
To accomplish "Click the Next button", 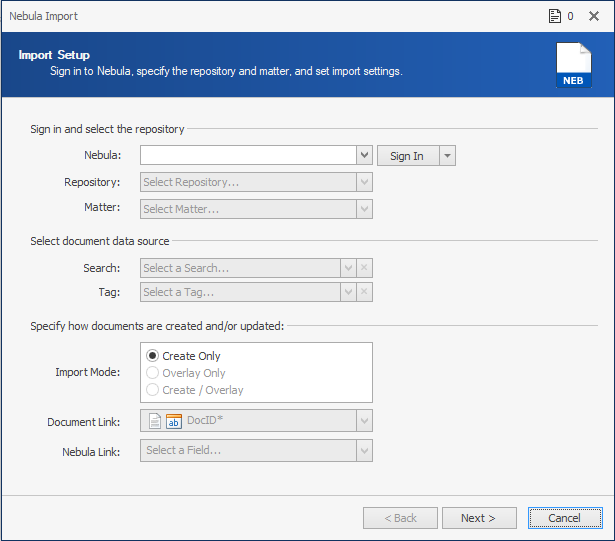I will coord(479,518).
